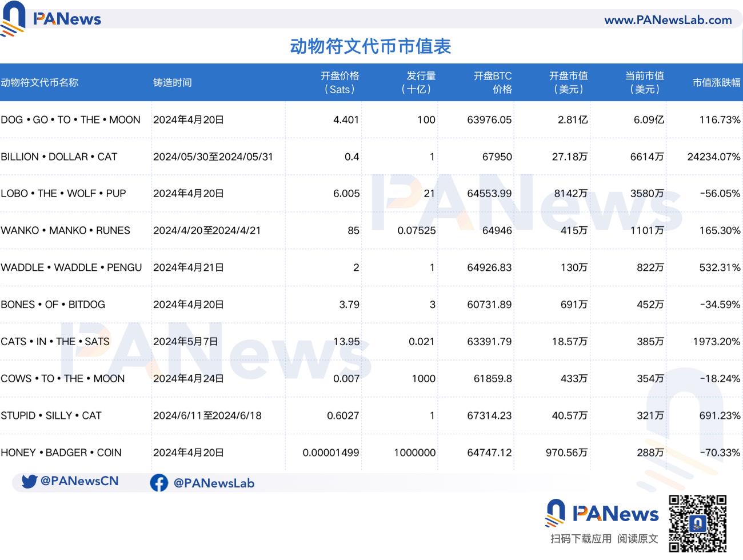
Task: Select the DOG GO TO THE MOON row name
Action: [70, 119]
